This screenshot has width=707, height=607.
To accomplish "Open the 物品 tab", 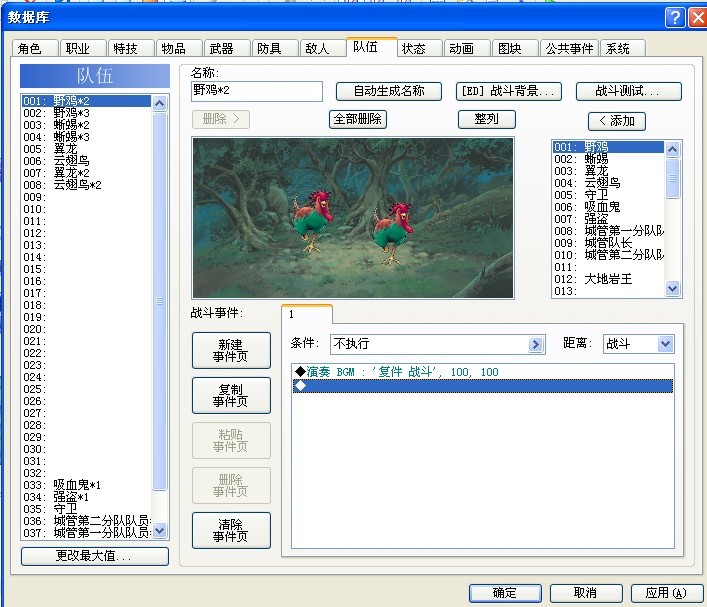I will (179, 48).
